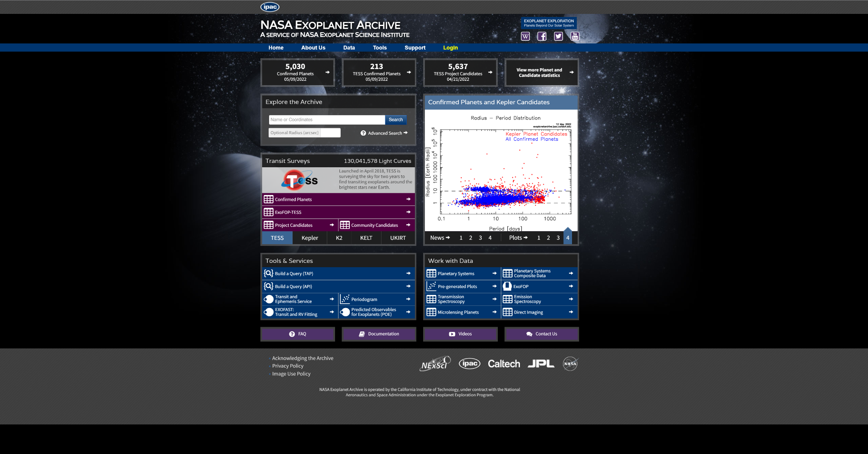Open the Twitter social icon

(558, 36)
